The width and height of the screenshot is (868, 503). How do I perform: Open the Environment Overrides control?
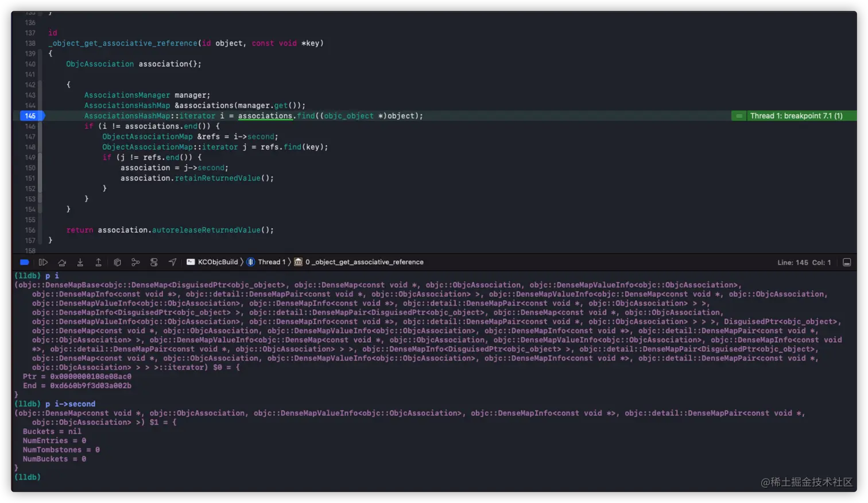pos(154,262)
